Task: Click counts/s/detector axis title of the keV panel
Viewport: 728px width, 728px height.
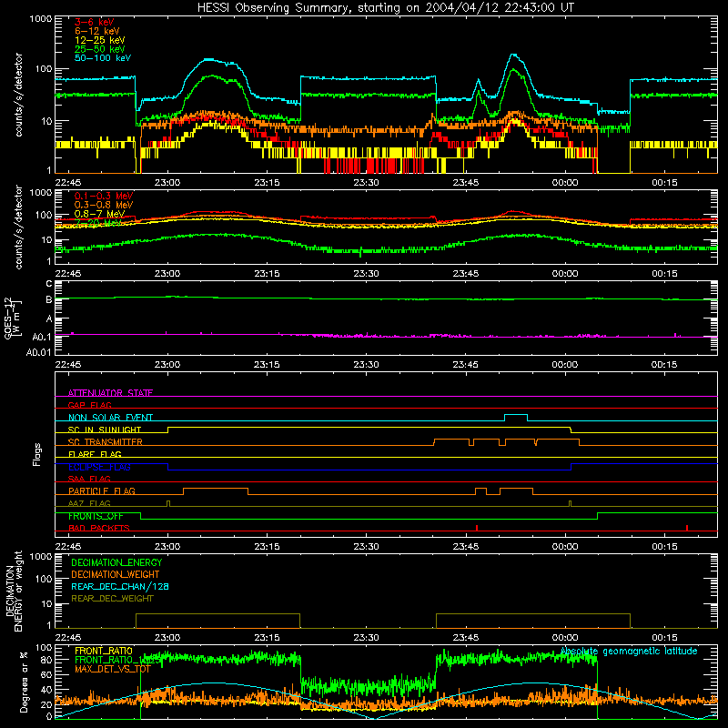Action: click(x=18, y=95)
